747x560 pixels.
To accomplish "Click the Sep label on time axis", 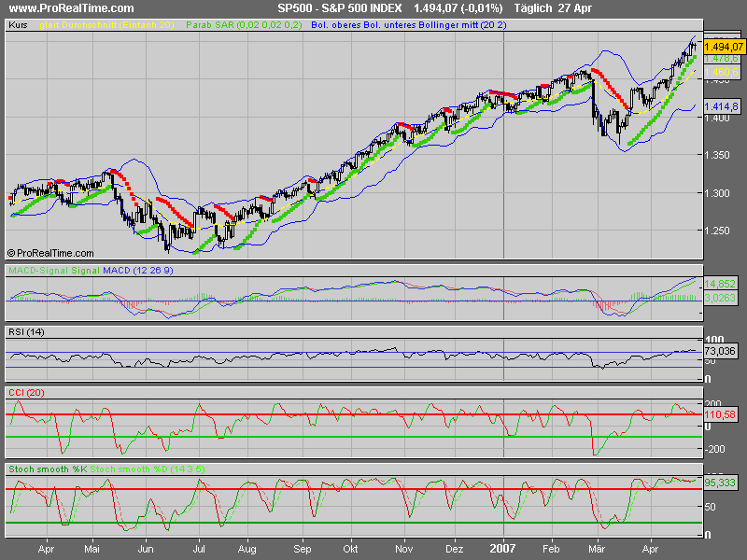I will (x=302, y=549).
